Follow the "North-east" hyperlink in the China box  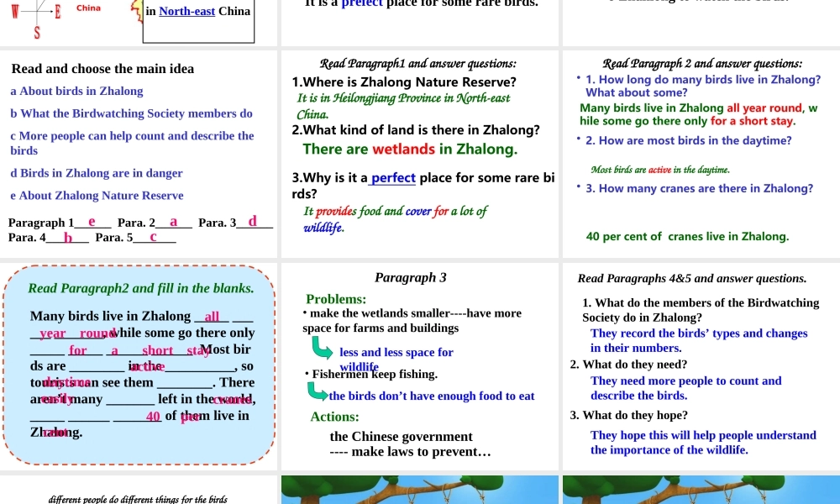coord(187,11)
